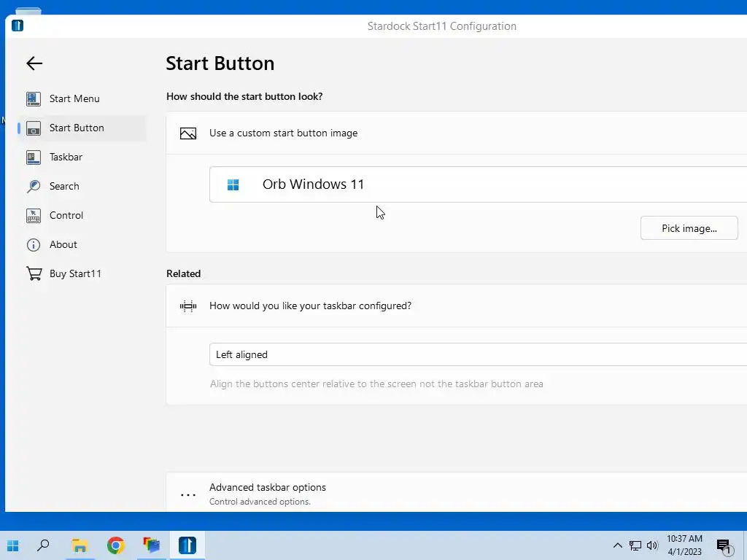This screenshot has height=560, width=747.
Task: Go back using the arrow icon
Action: tap(34, 63)
